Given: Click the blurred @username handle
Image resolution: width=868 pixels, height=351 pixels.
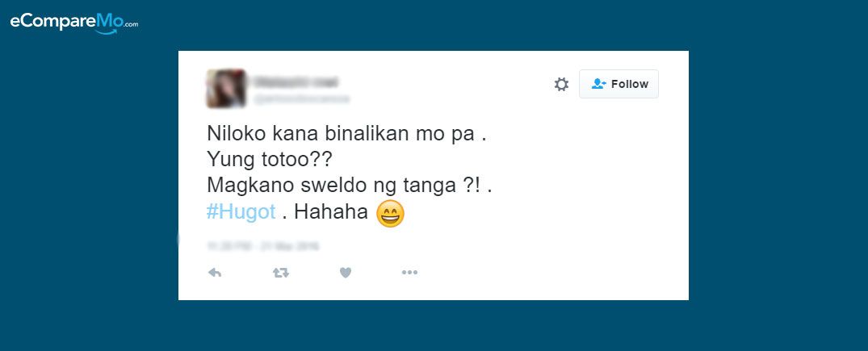Looking at the screenshot, I should [302, 99].
